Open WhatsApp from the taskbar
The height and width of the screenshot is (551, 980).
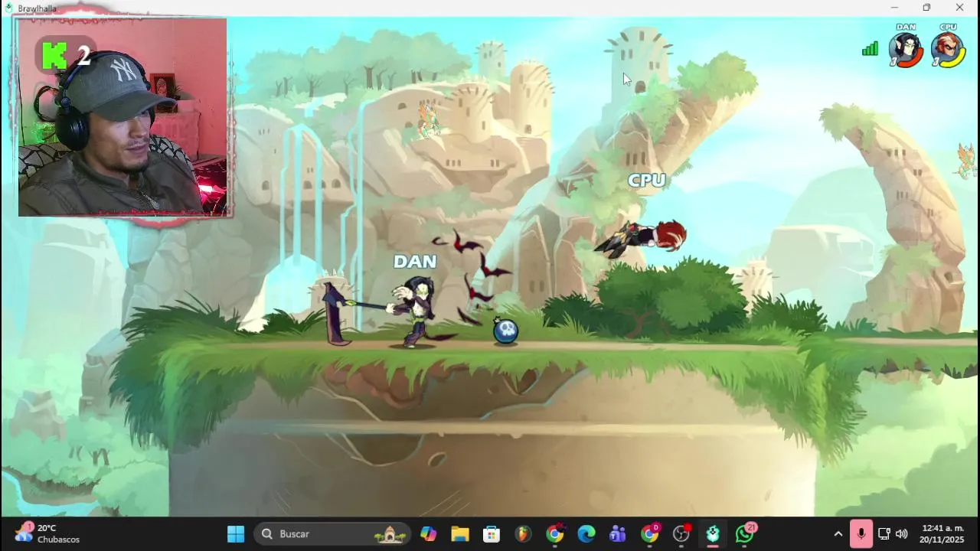tap(745, 533)
